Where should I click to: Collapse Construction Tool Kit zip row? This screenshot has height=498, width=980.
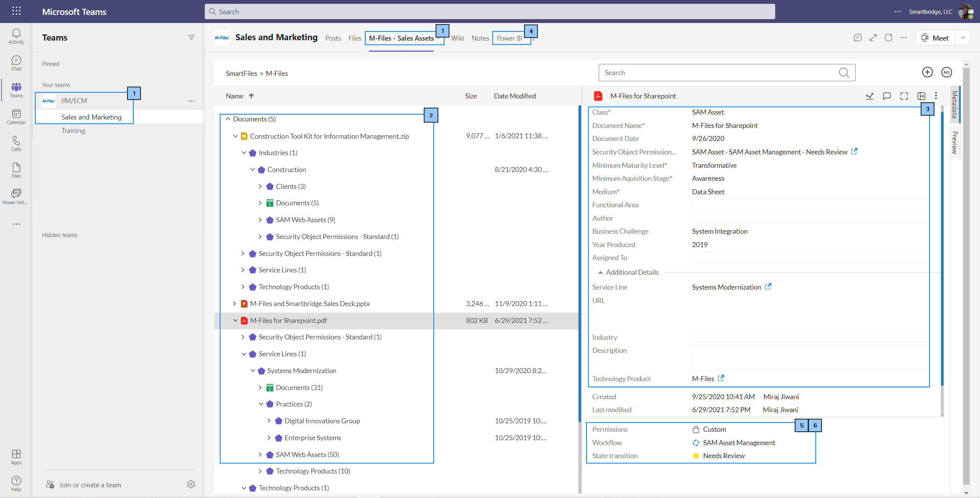pyautogui.click(x=235, y=136)
